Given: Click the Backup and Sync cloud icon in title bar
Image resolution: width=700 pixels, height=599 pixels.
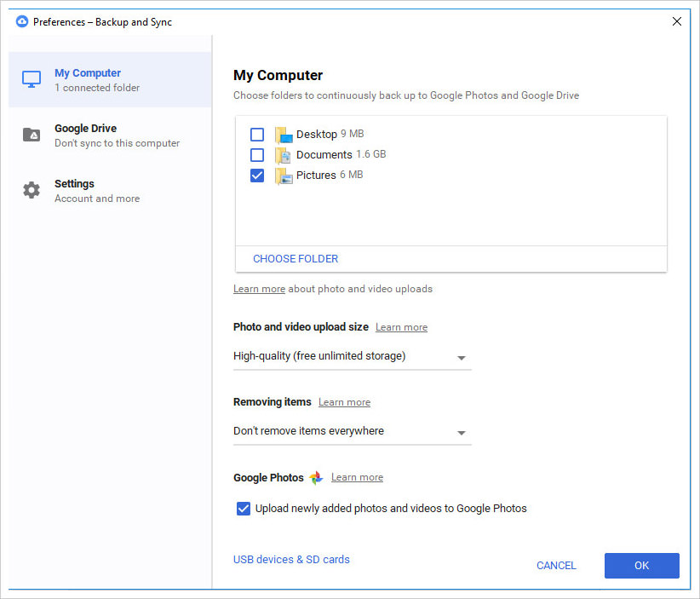Looking at the screenshot, I should tap(22, 21).
